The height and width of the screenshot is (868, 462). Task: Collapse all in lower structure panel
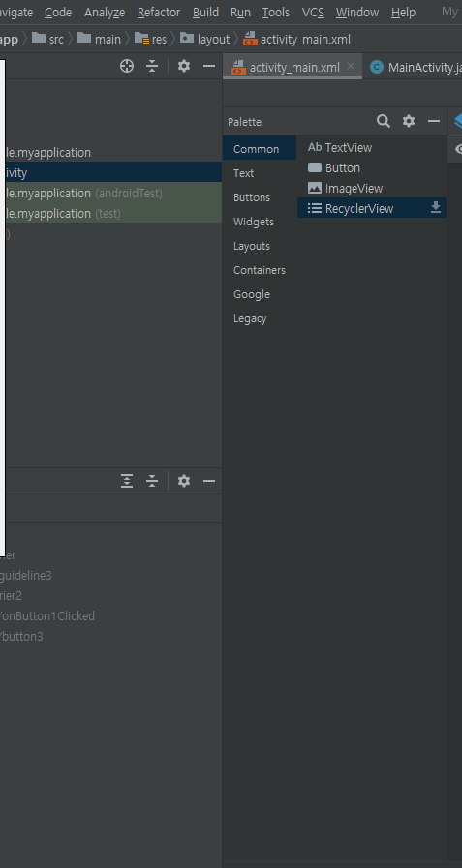pyautogui.click(x=152, y=481)
